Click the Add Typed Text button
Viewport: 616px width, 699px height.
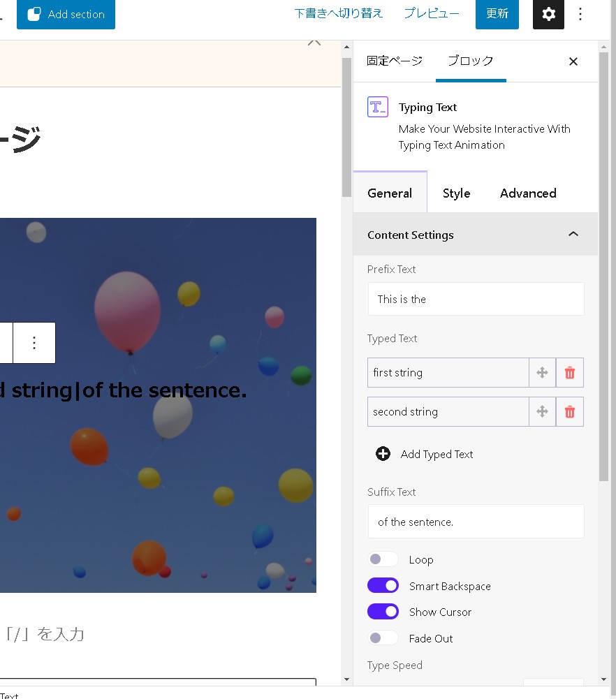425,454
